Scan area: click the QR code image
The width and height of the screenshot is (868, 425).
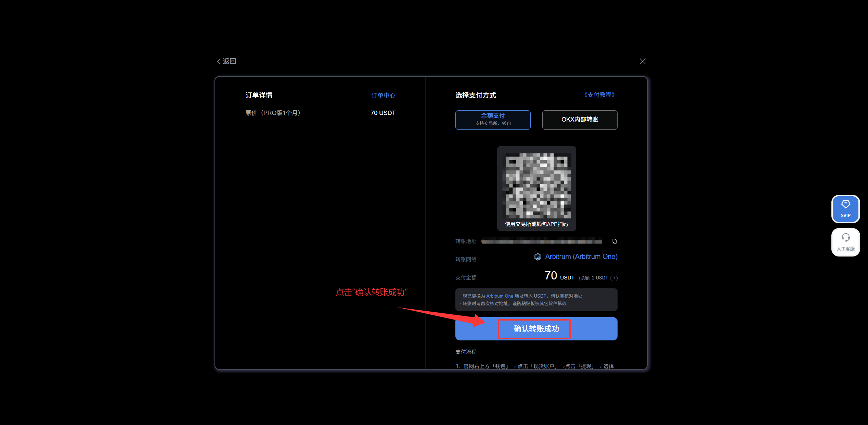coord(536,185)
